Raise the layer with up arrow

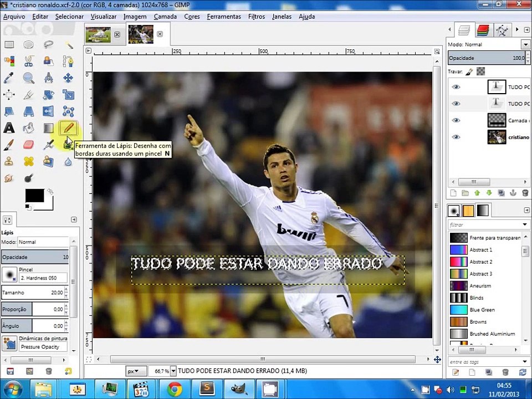coord(477,193)
